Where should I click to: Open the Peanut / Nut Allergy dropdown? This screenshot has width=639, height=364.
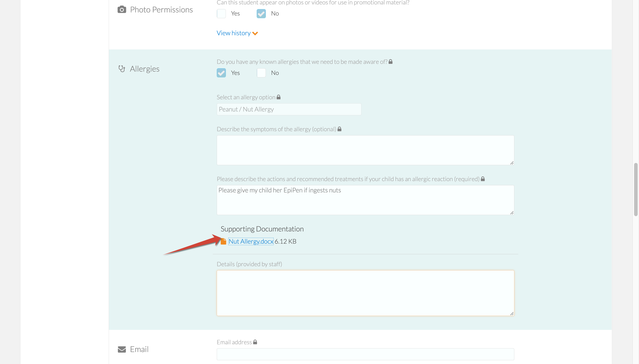[x=289, y=109]
